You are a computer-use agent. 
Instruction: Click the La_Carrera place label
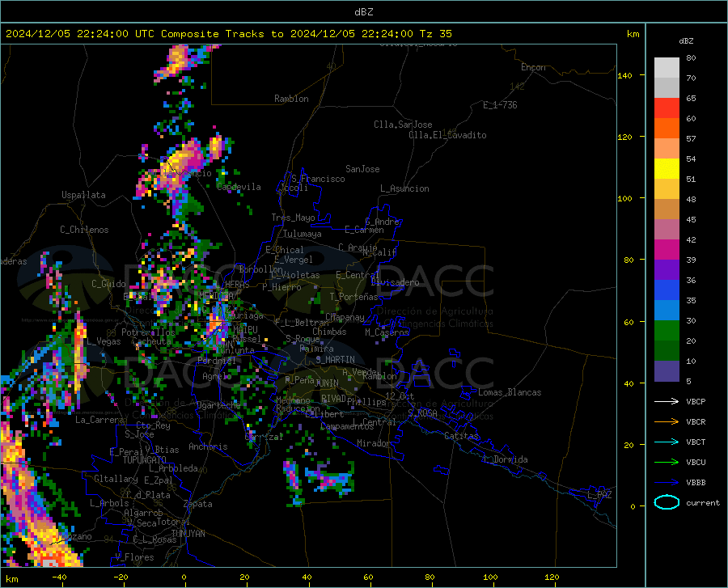tap(99, 420)
